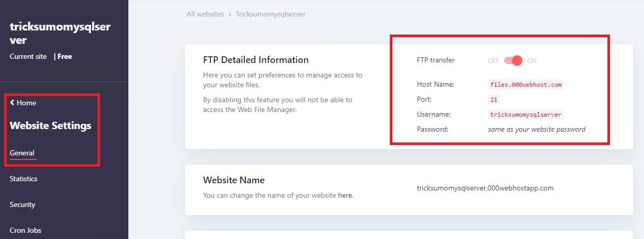Open Statistics in the sidebar
The height and width of the screenshot is (239, 644).
click(24, 179)
